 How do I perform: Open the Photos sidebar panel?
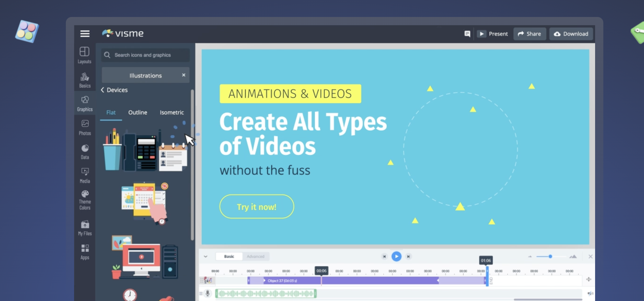tap(85, 128)
